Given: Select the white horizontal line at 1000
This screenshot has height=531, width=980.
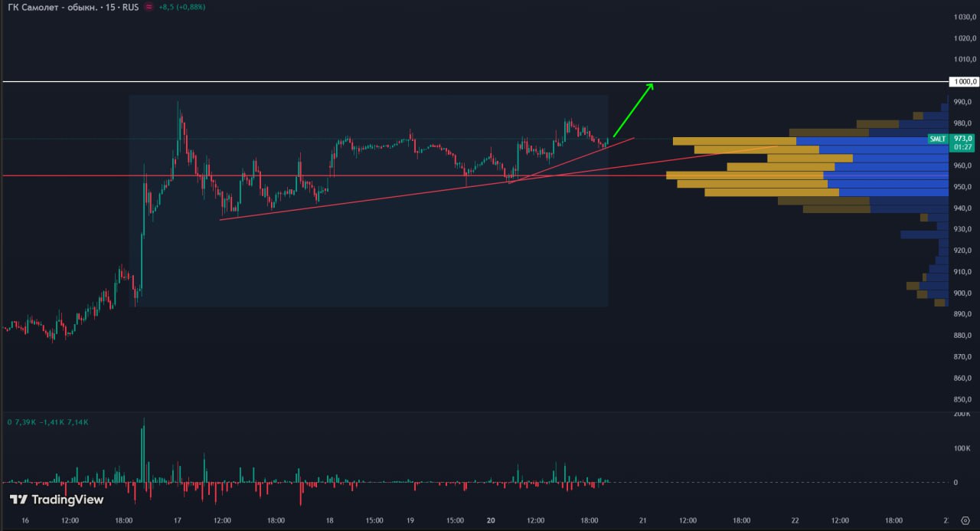Looking at the screenshot, I should pos(383,81).
